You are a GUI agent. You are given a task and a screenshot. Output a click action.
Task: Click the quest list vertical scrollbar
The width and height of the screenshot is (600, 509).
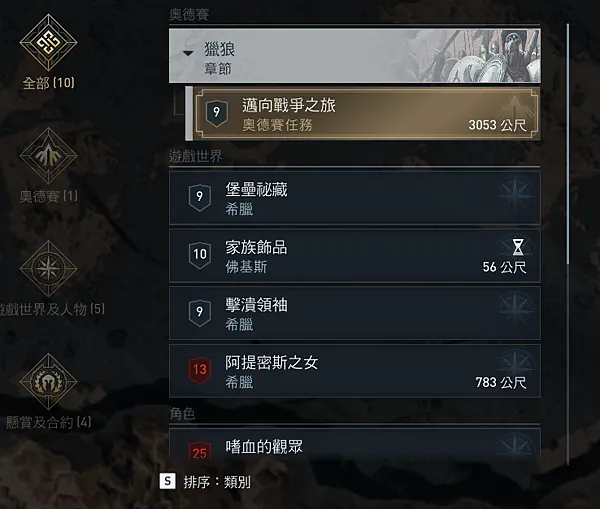coord(568,144)
